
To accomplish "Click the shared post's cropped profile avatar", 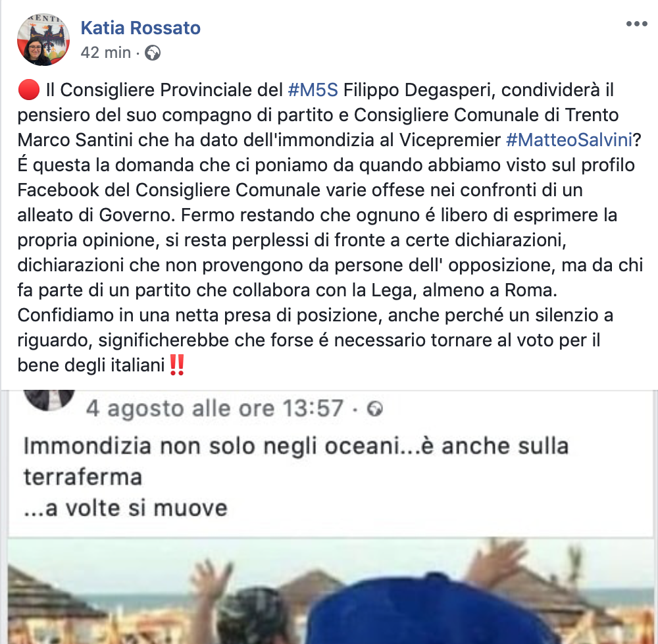I will [49, 400].
